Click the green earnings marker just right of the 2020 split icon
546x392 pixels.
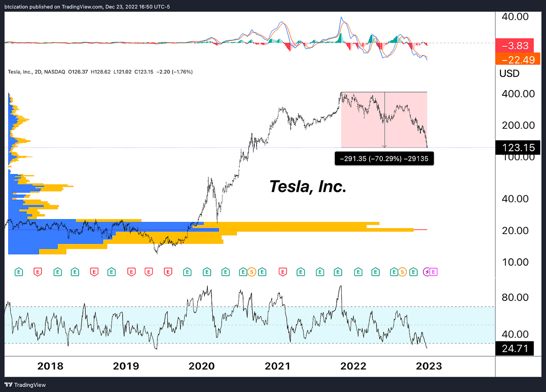click(x=262, y=272)
